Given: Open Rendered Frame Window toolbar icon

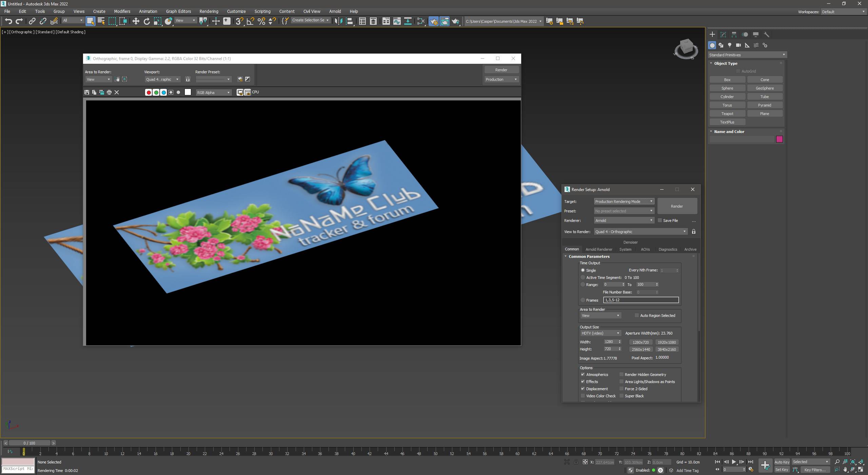Looking at the screenshot, I should coord(445,21).
